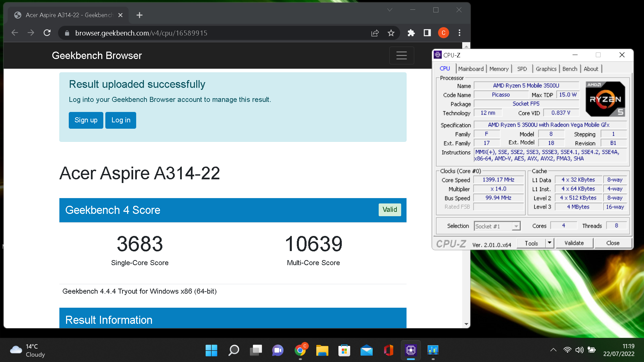Click the code name Picasso value
This screenshot has height=362, width=644.
tap(501, 95)
